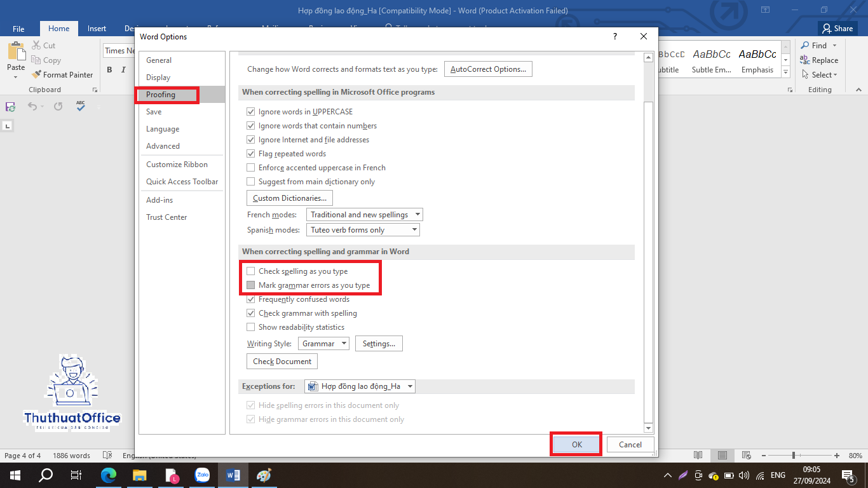
Task: Open Help question mark in Word Options
Action: [x=614, y=36]
